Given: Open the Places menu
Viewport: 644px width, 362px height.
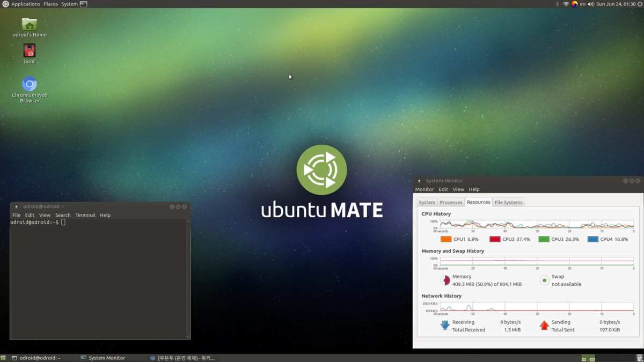Looking at the screenshot, I should click(x=50, y=4).
